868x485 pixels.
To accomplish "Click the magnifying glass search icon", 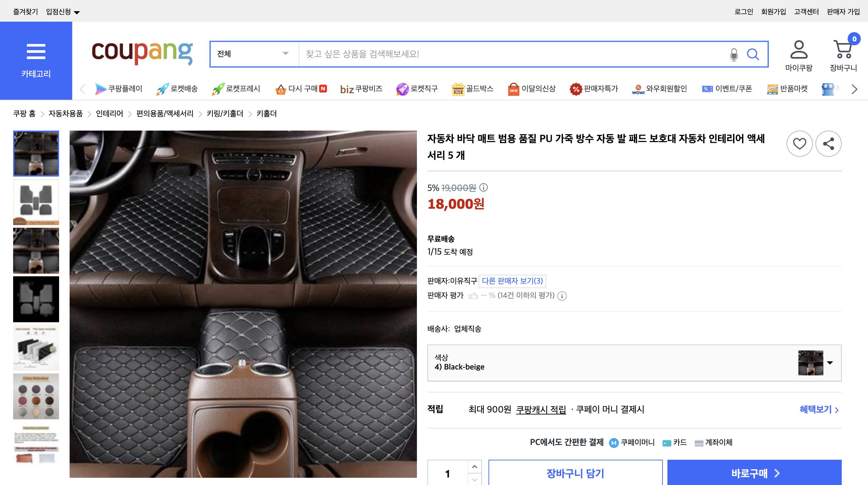I will pos(754,54).
